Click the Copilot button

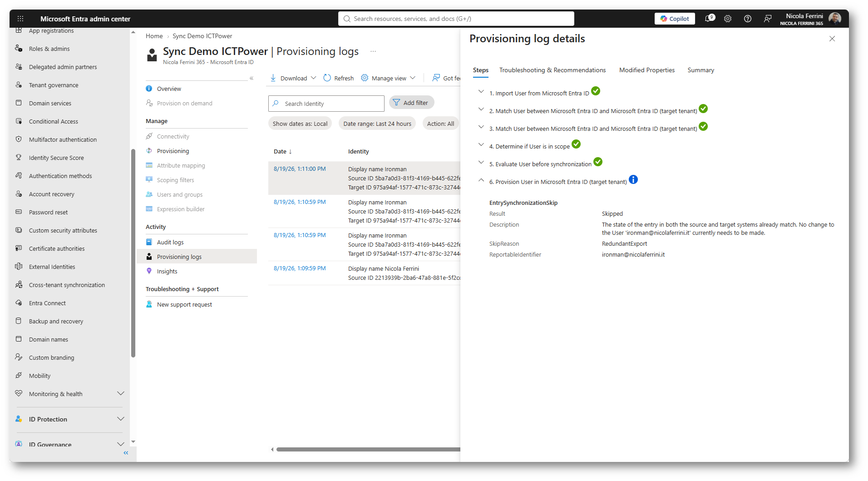(675, 19)
